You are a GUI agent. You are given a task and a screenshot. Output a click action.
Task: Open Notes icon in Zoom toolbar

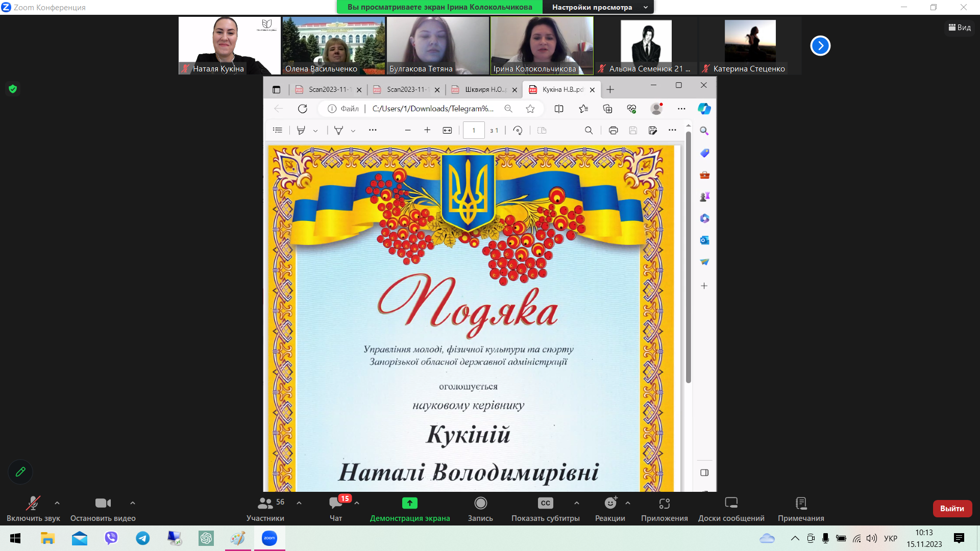(801, 503)
